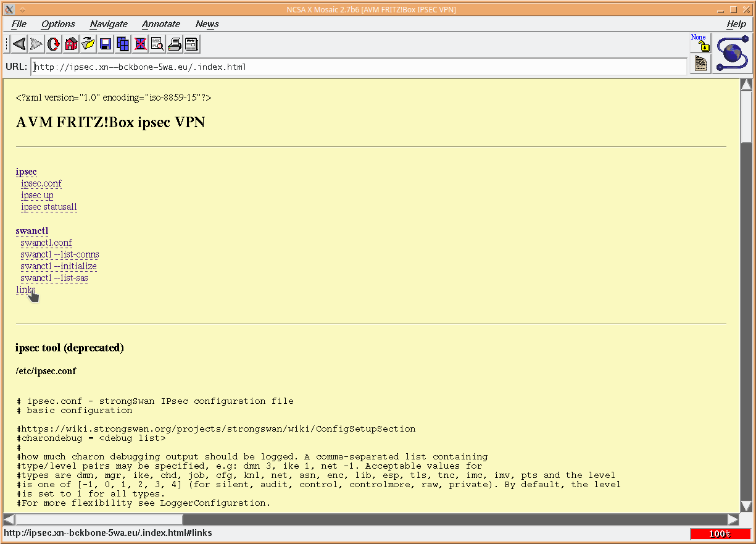
Task: Open the Options menu
Action: (x=58, y=24)
